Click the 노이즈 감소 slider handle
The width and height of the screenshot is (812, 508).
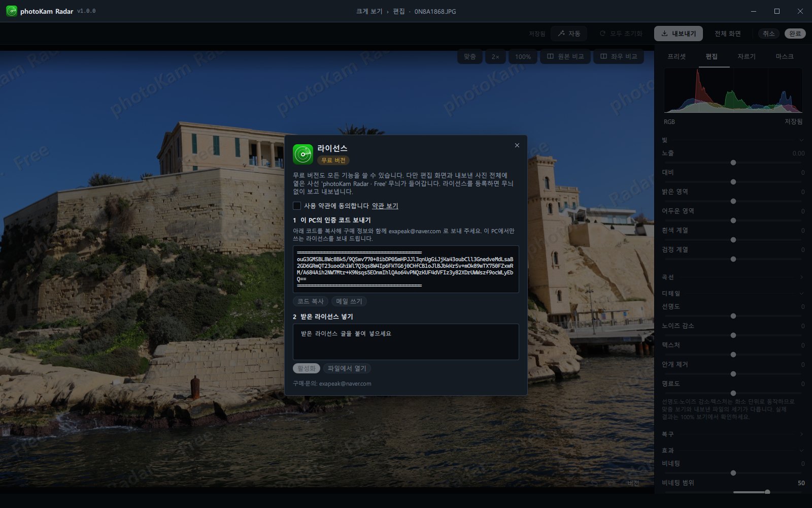pos(733,335)
